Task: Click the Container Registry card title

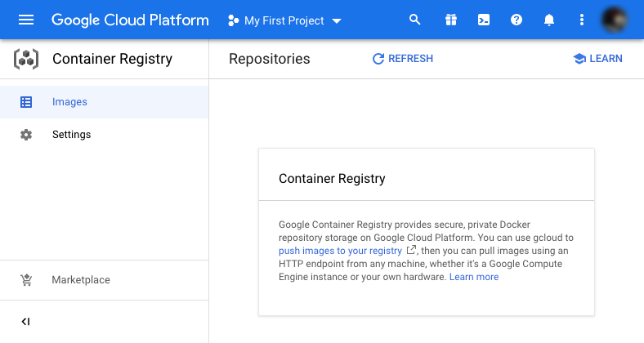Action: click(332, 179)
